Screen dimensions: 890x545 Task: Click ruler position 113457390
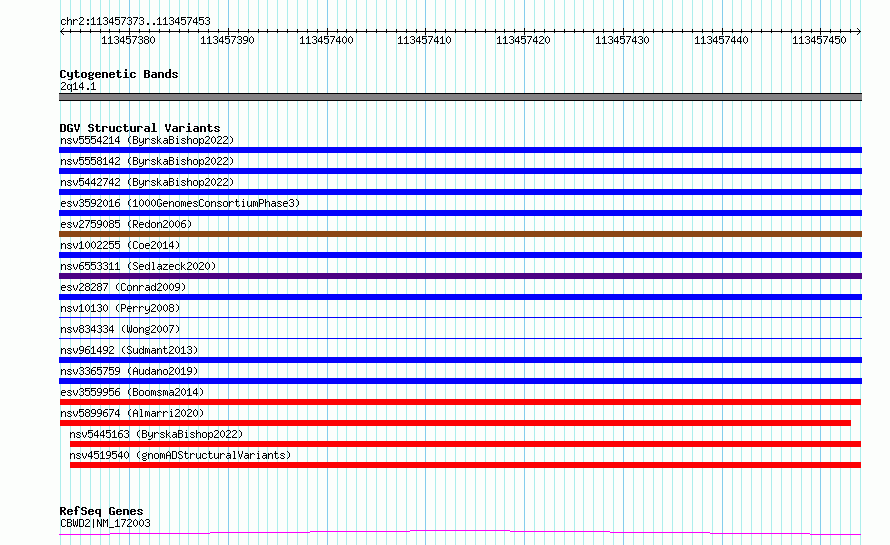[x=227, y=40]
